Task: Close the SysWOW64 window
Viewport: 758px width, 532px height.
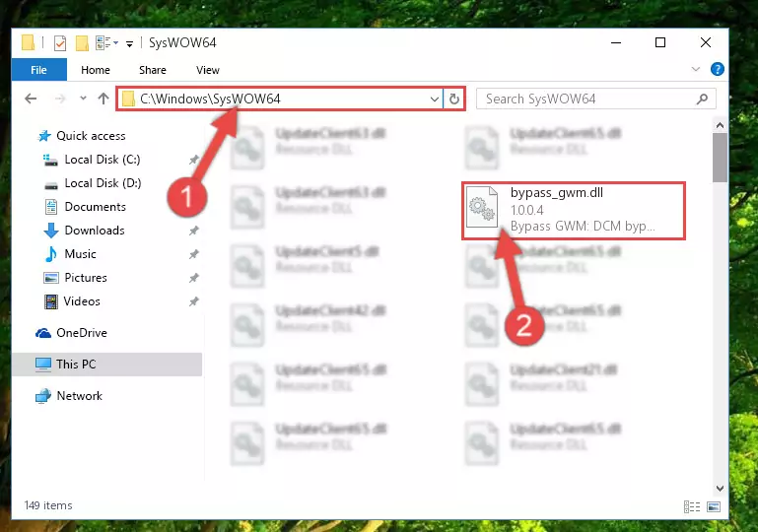Action: (706, 43)
